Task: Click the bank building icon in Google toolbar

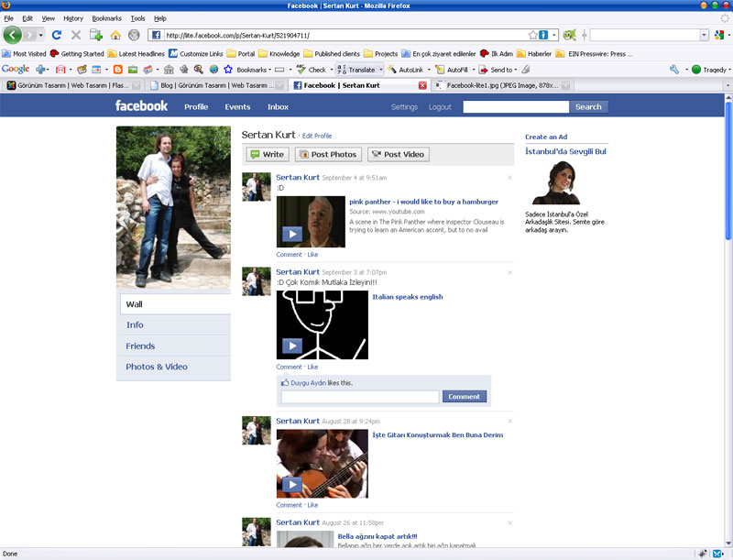Action: click(169, 70)
